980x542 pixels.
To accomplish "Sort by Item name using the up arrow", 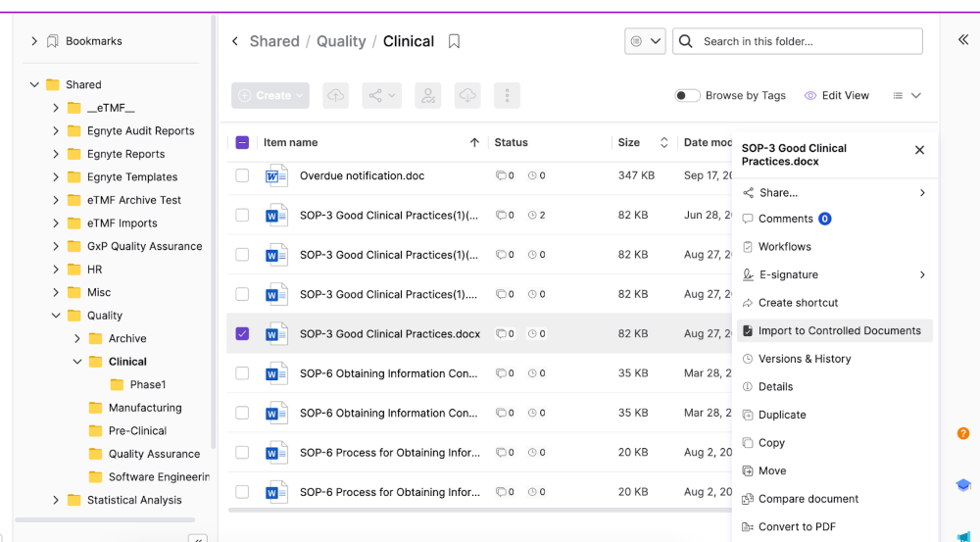I will pos(474,142).
